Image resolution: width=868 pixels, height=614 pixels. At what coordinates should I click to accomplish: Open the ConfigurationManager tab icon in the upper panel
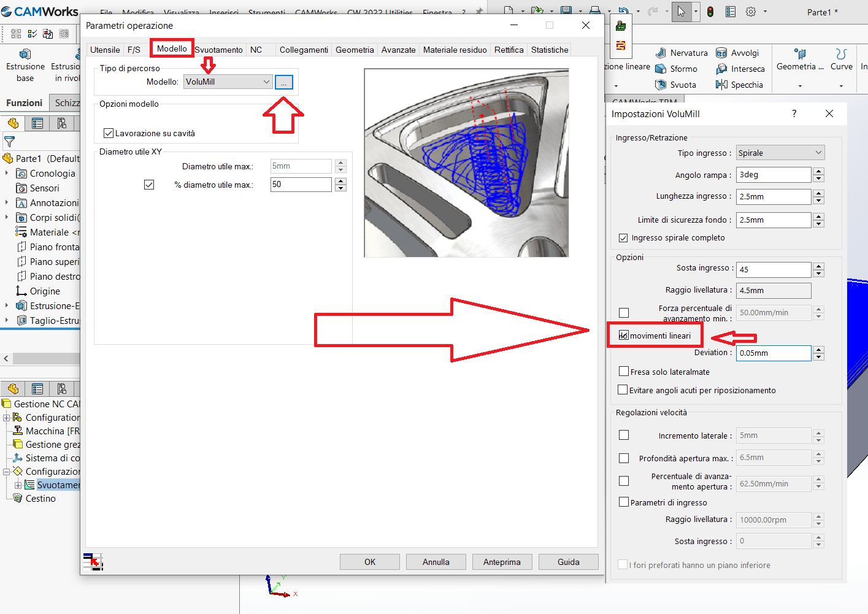click(x=62, y=123)
